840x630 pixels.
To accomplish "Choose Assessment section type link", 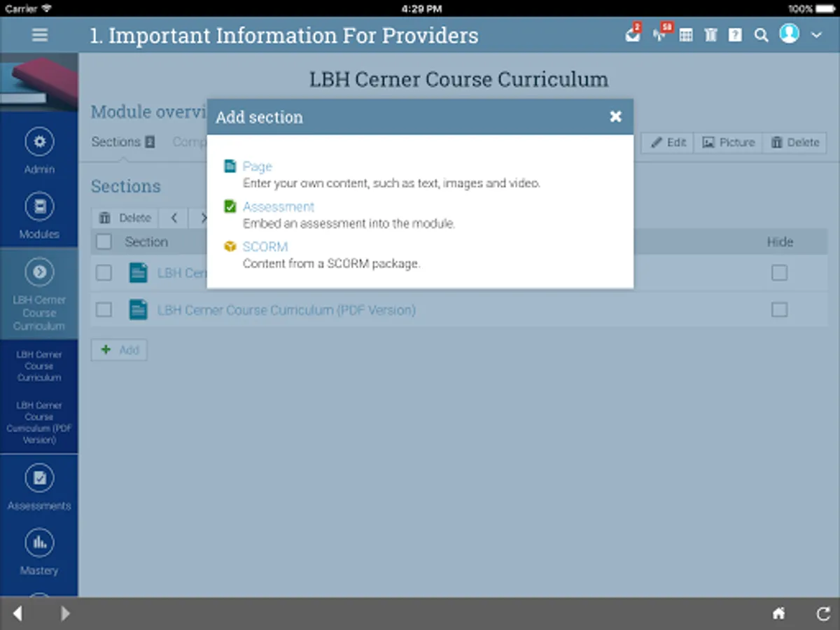I will coord(279,206).
